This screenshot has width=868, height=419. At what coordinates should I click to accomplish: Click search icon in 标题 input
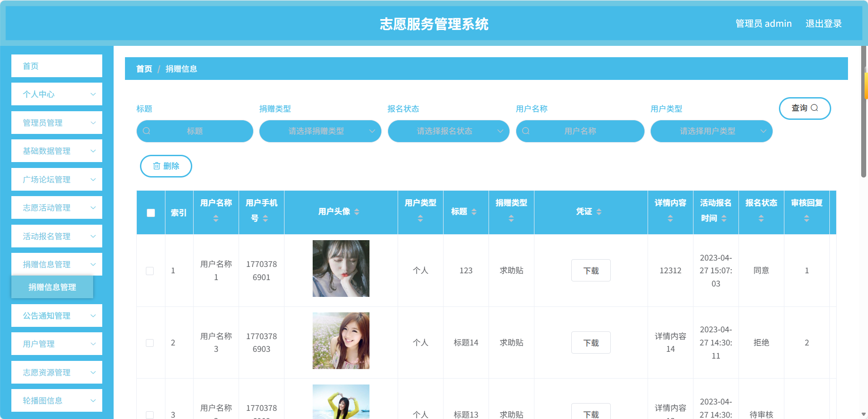coord(146,131)
